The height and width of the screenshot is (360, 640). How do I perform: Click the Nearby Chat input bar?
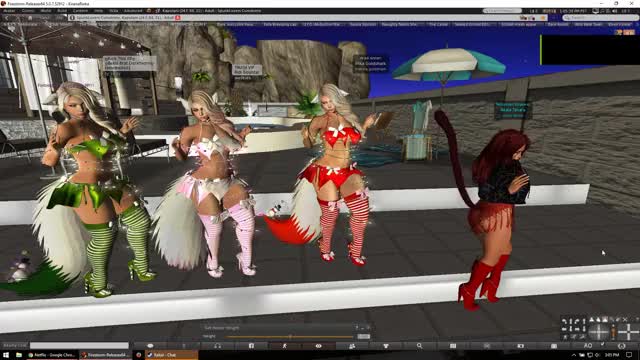click(79, 346)
